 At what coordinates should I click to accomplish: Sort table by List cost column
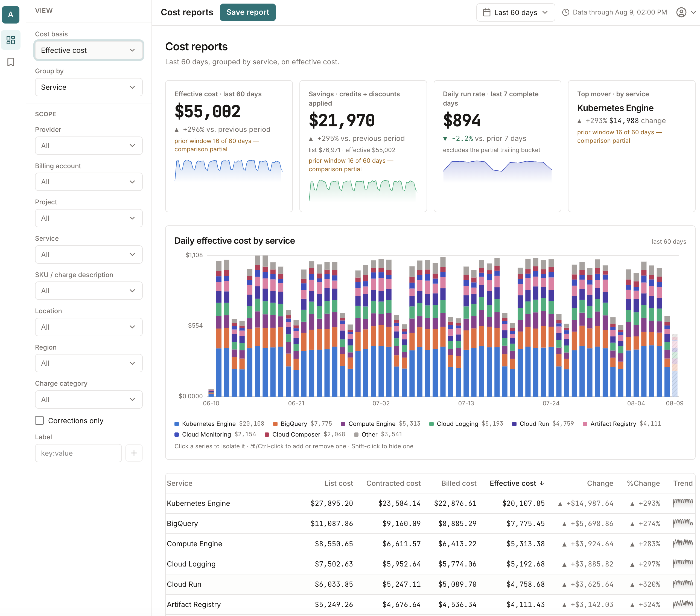click(x=338, y=483)
